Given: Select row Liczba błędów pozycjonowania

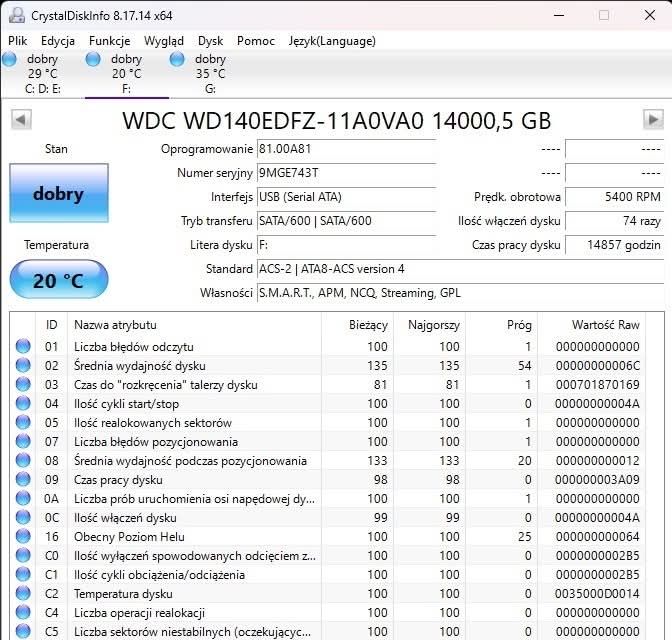Looking at the screenshot, I should (328, 442).
